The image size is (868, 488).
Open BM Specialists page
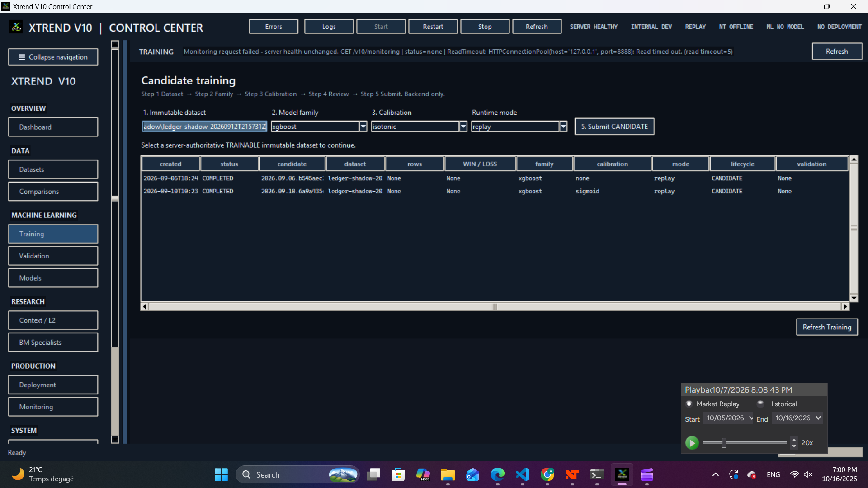point(53,343)
